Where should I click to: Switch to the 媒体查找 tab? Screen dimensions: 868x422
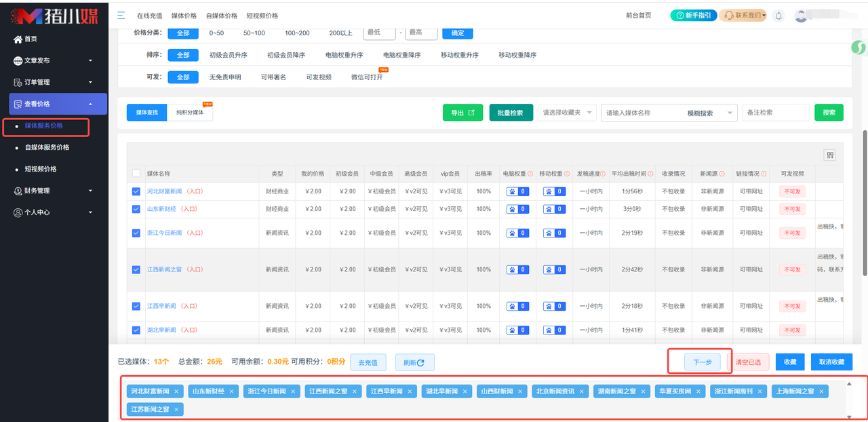[146, 113]
